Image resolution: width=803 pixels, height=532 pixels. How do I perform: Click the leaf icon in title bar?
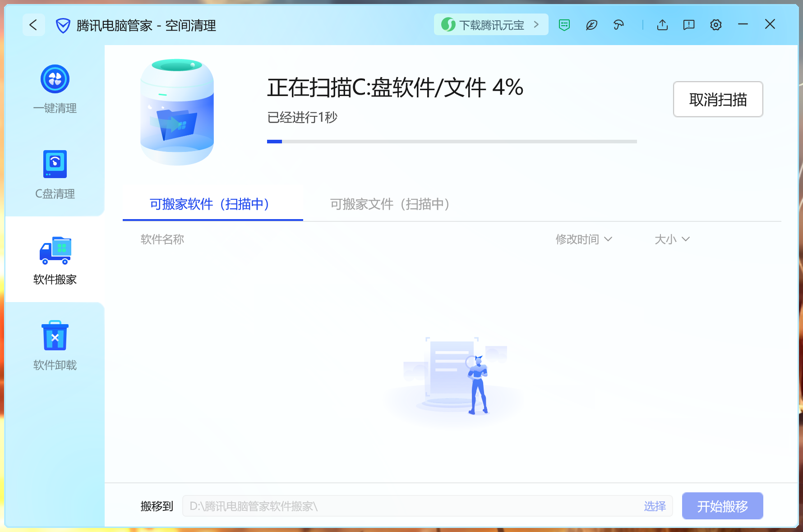[591, 25]
